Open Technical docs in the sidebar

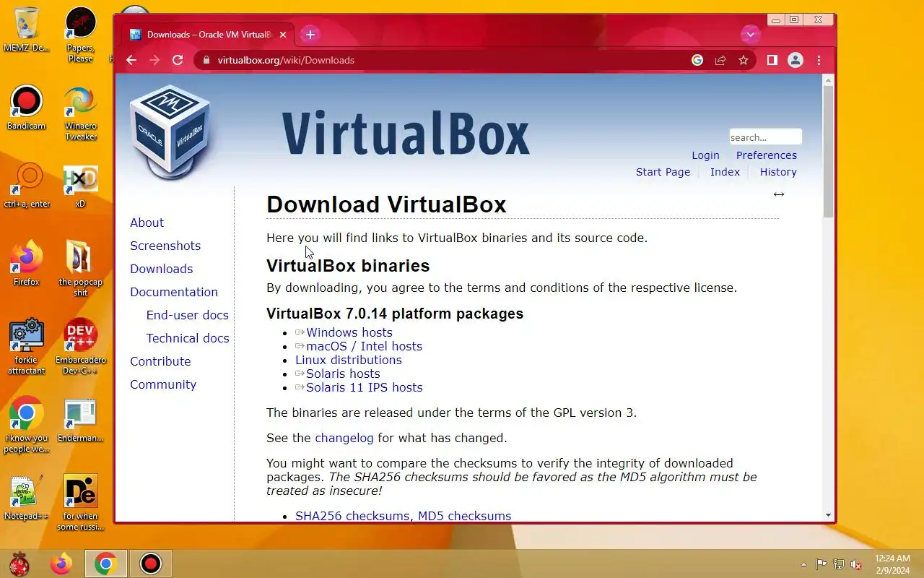pyautogui.click(x=188, y=338)
